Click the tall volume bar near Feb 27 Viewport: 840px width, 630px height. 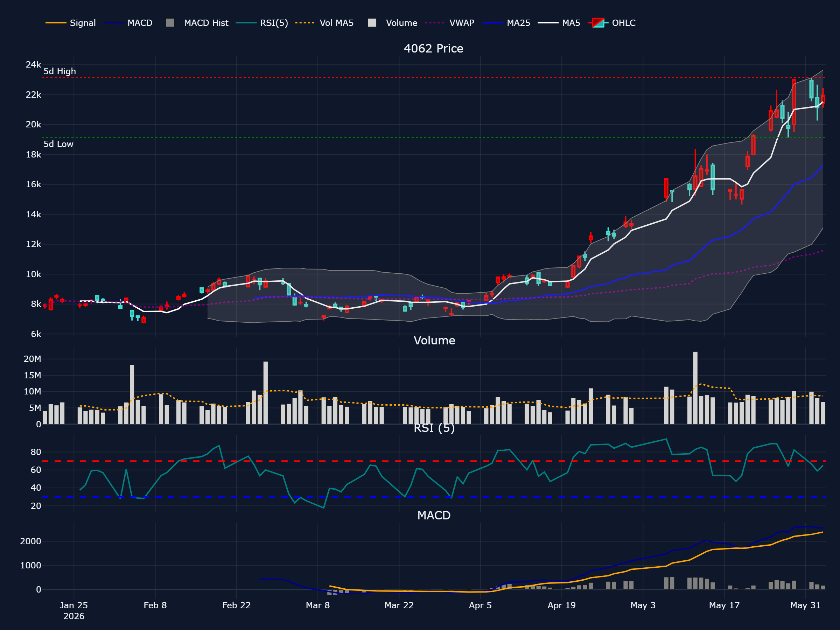(265, 393)
